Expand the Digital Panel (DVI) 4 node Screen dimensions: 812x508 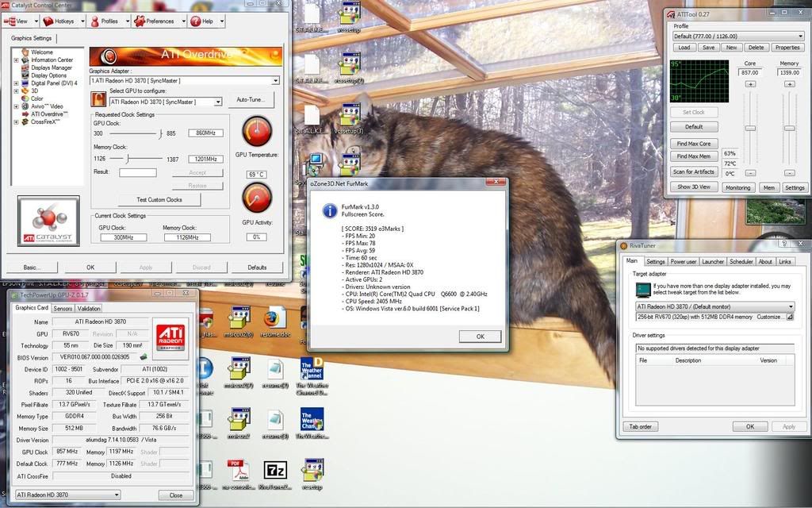coord(16,83)
